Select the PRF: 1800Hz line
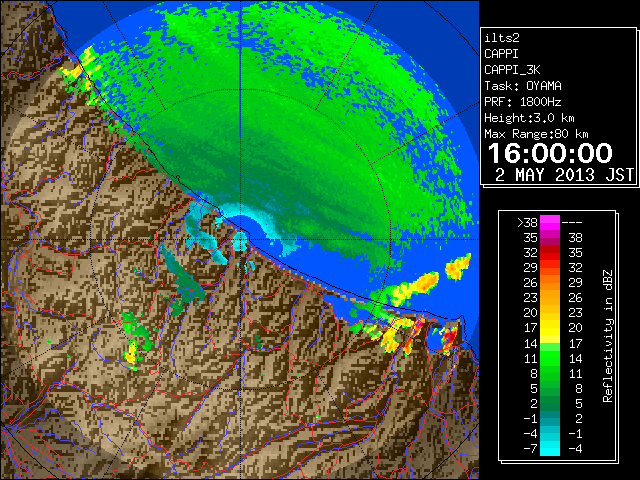Screen dimensions: 640x480 coord(522,102)
